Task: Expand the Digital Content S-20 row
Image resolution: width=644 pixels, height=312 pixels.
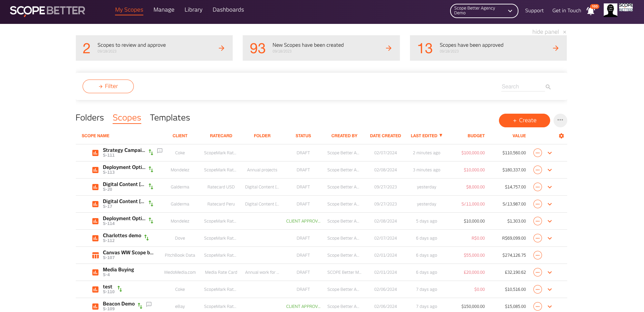Action: click(550, 187)
